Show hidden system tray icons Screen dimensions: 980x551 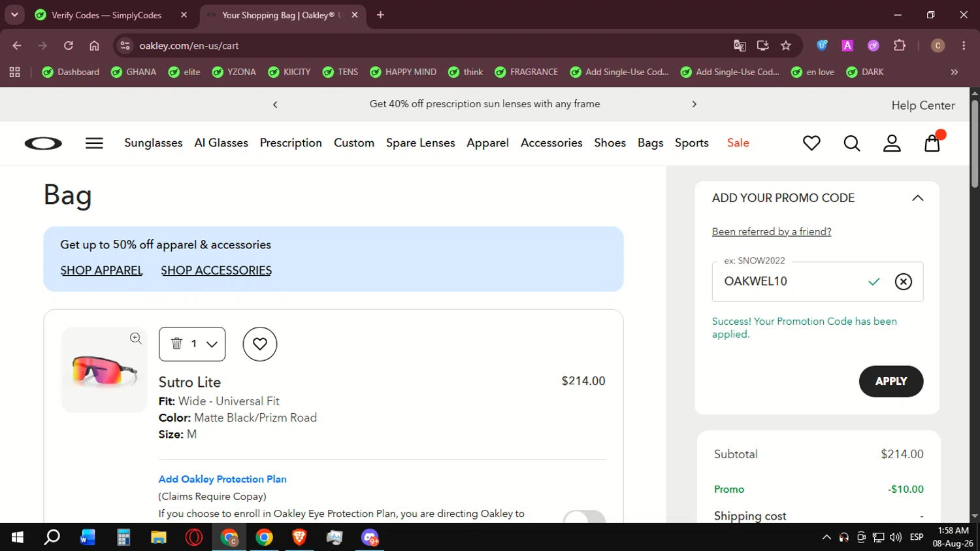(826, 537)
